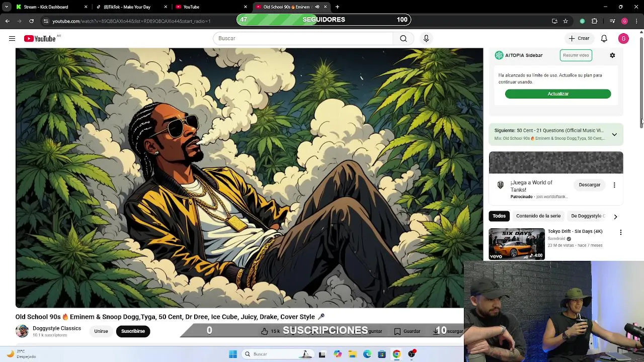The height and width of the screenshot is (362, 644).
Task: Open browser extensions puzzle icon
Action: pos(594,21)
